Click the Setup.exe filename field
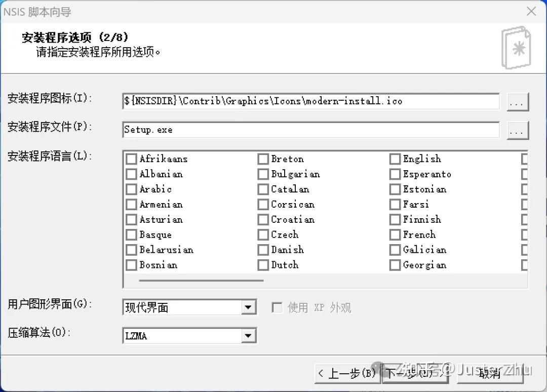Viewport: 547px width, 392px height. coord(310,130)
